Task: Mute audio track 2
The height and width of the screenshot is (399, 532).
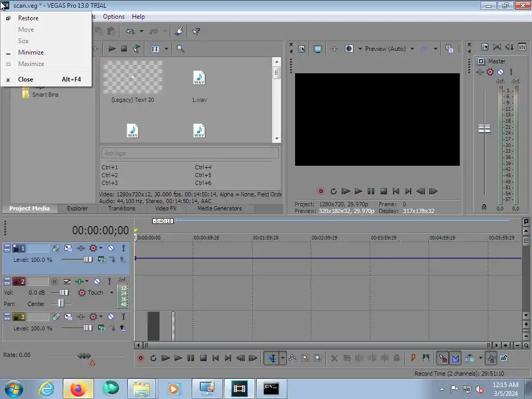Action: coord(97,281)
